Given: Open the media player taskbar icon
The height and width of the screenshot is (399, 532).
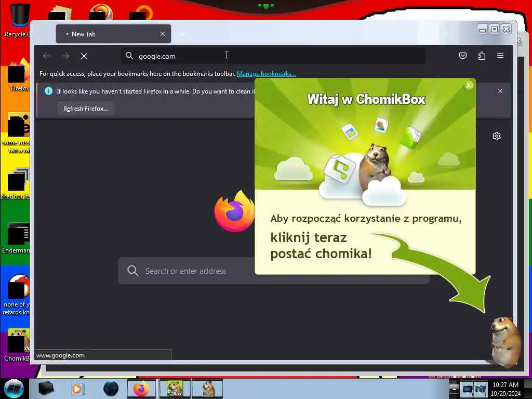Looking at the screenshot, I should click(x=77, y=389).
